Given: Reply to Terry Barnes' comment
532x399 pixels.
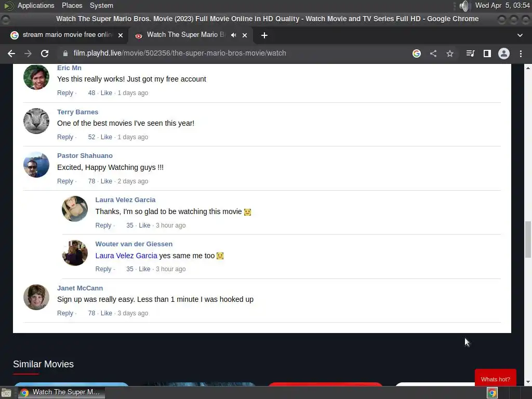Looking at the screenshot, I should 65,137.
